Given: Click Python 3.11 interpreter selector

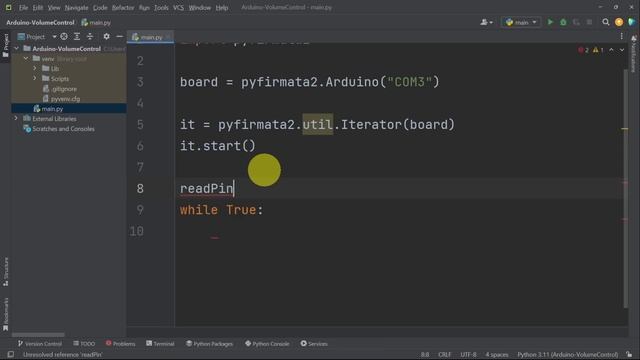Looking at the screenshot, I should click(568, 354).
